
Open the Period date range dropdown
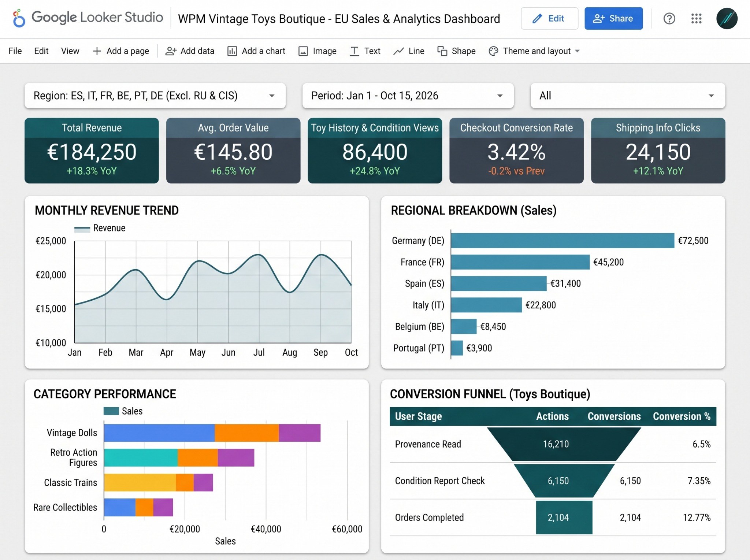(408, 96)
